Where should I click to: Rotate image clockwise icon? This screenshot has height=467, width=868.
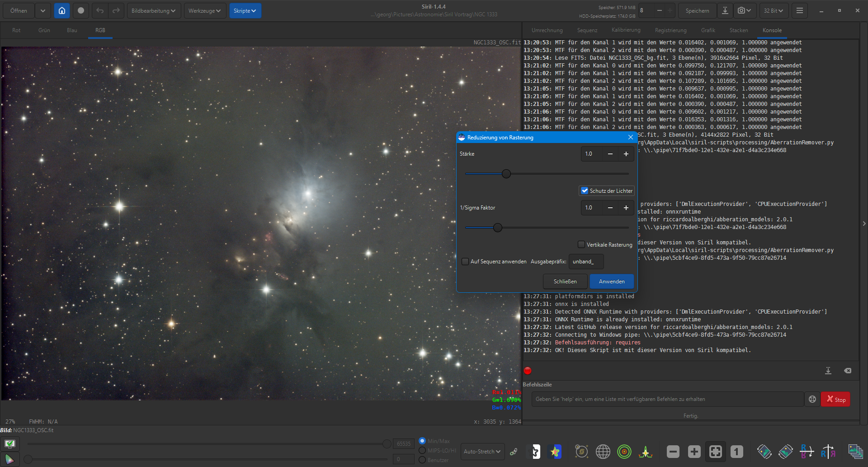[786, 452]
